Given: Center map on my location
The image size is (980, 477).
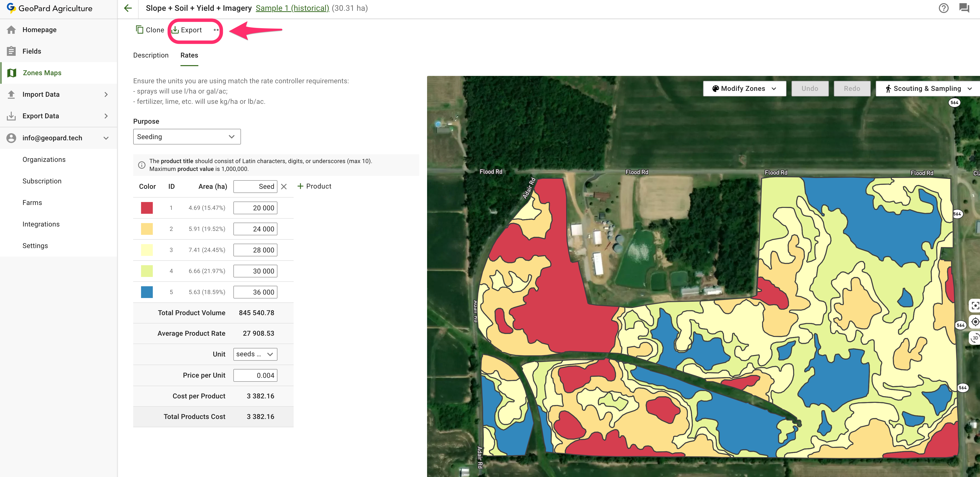Looking at the screenshot, I should pos(975,322).
